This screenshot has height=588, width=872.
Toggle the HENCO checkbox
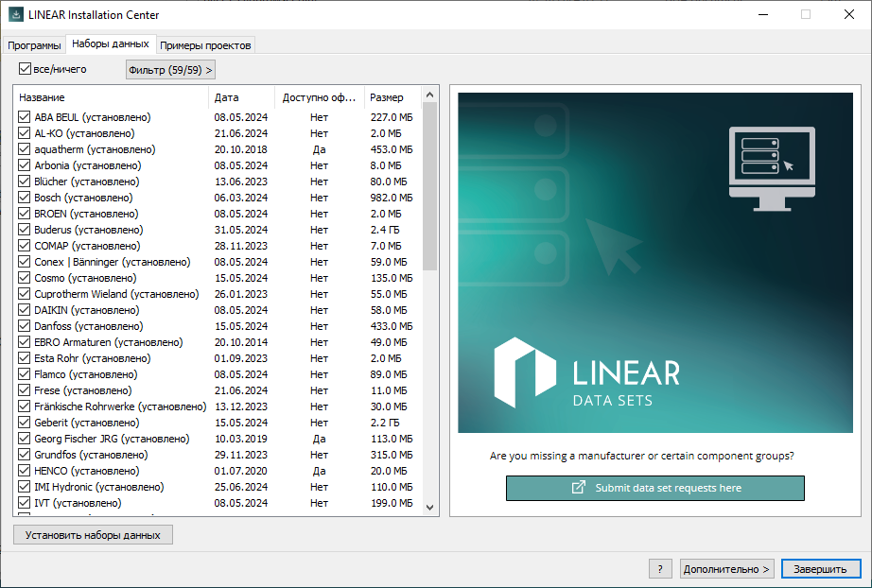[24, 471]
